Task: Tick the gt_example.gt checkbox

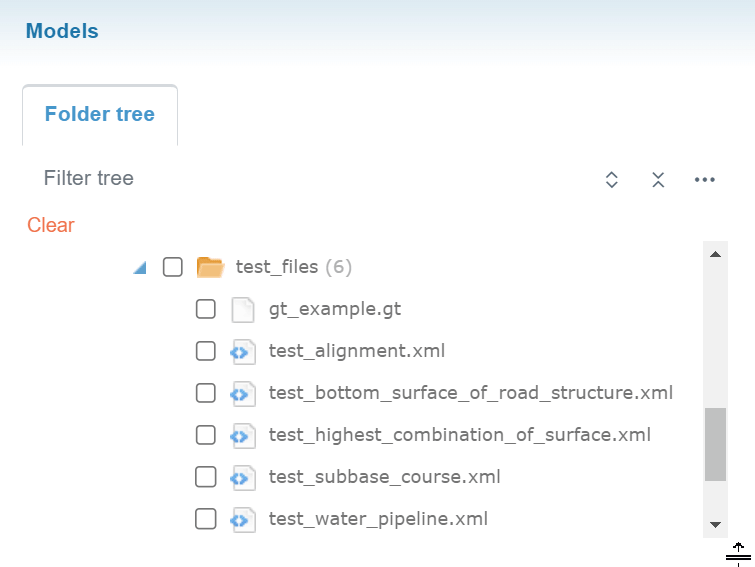Action: tap(206, 310)
